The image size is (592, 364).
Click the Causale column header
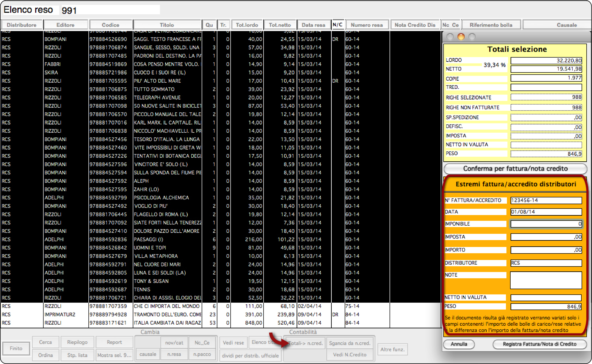point(557,25)
